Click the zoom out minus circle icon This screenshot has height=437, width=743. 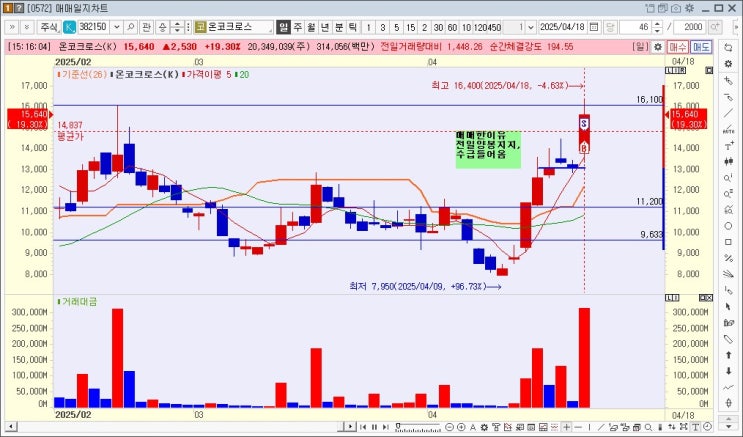tap(450, 427)
